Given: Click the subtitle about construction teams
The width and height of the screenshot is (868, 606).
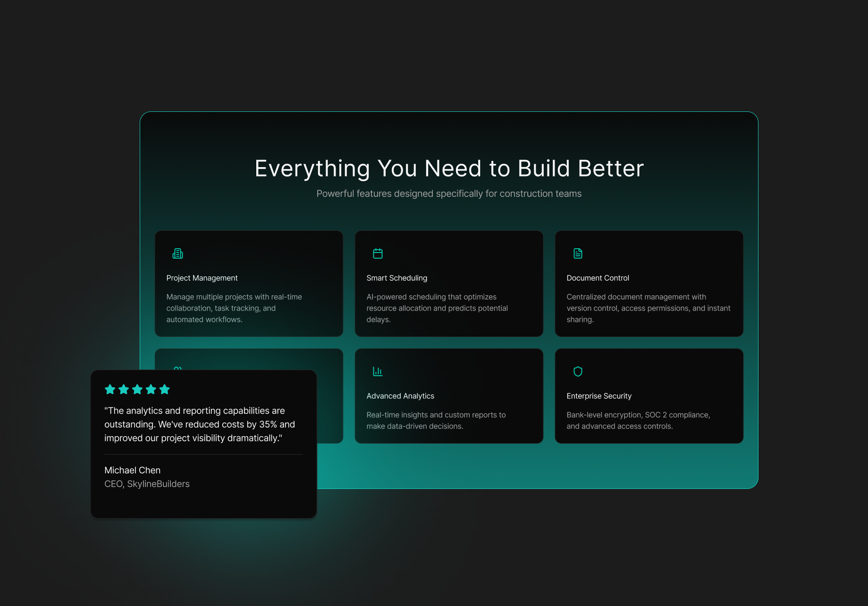Looking at the screenshot, I should (449, 194).
